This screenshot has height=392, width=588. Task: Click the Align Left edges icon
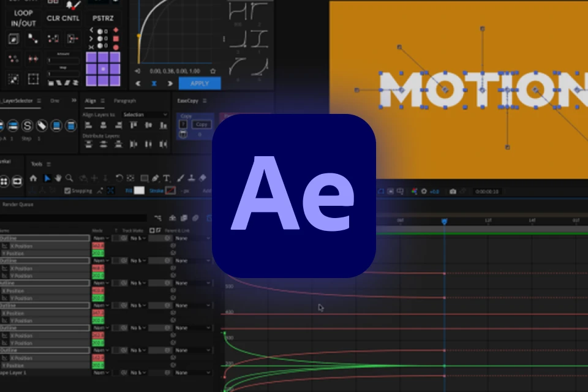tap(88, 126)
